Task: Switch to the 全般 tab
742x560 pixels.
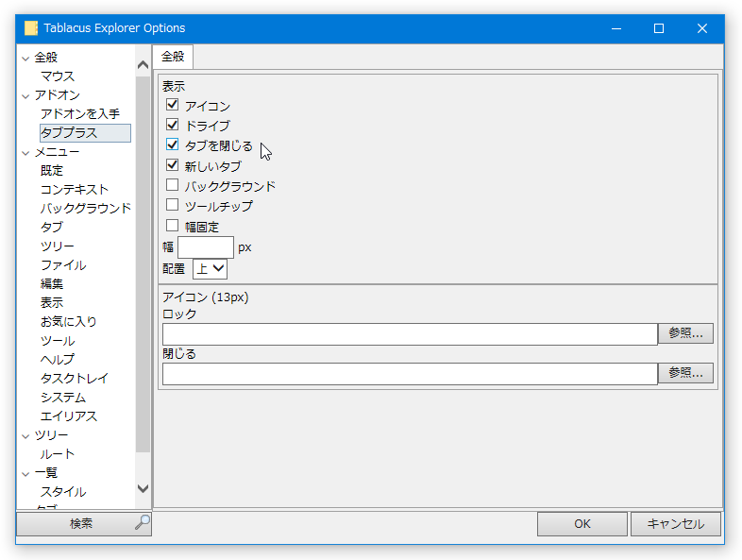Action: [173, 57]
